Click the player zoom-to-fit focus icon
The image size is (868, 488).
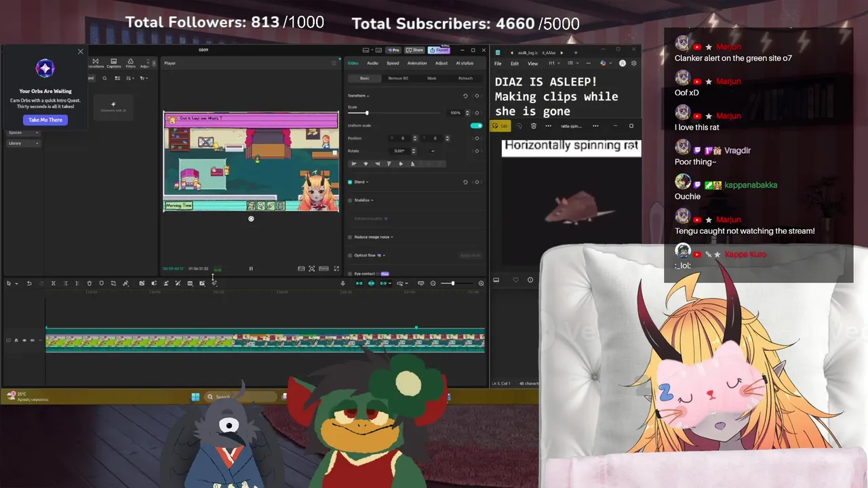click(312, 268)
